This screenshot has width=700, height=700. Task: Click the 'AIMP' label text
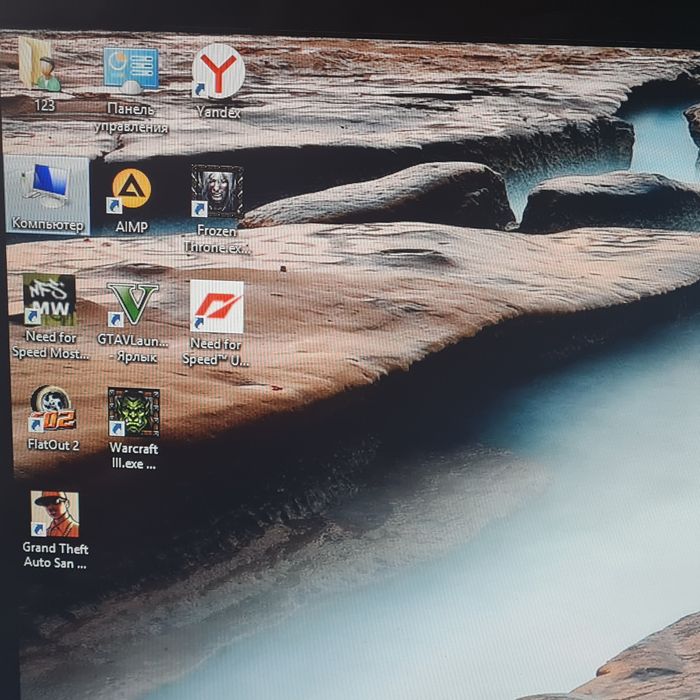(x=131, y=227)
